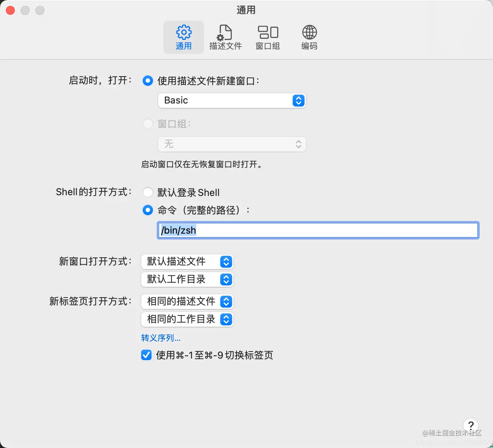493x448 pixels.
Task: Click the 转义序列… link
Action: point(160,338)
